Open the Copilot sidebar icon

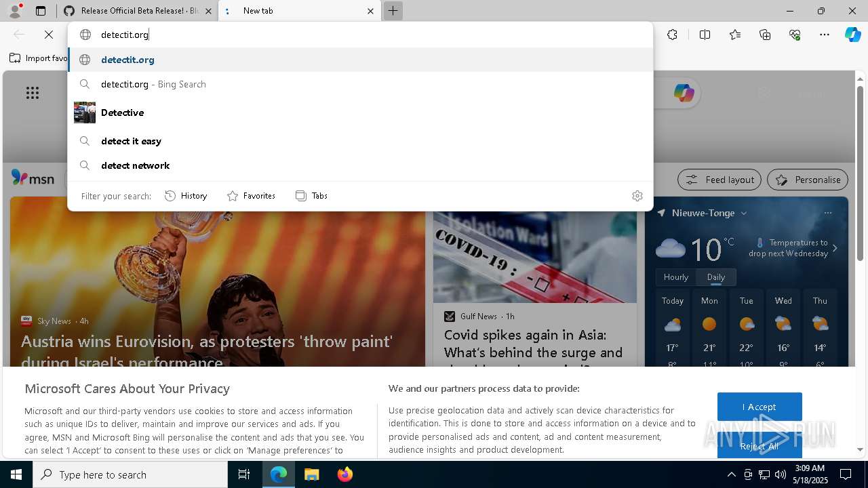[x=852, y=35]
